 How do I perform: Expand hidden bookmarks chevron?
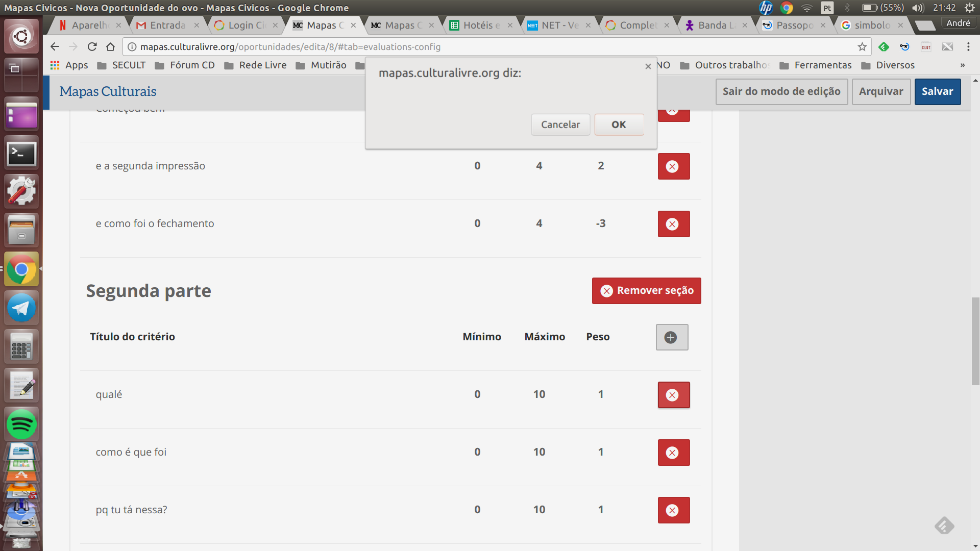962,65
